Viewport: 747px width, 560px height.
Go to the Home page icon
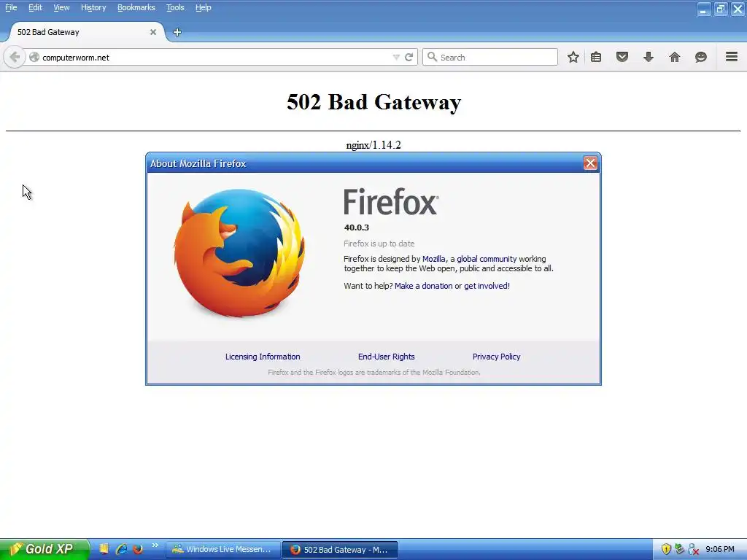[x=674, y=57]
